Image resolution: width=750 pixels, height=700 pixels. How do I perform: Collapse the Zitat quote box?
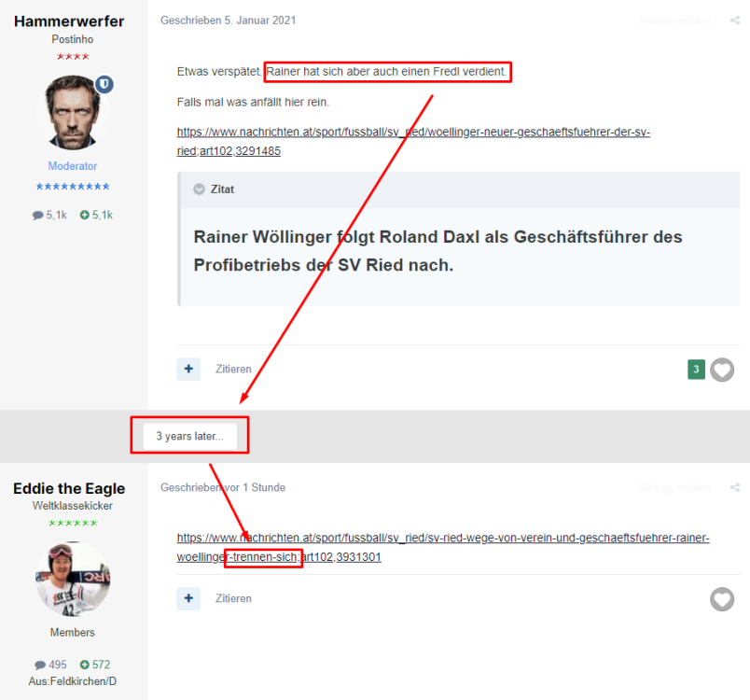pyautogui.click(x=199, y=189)
